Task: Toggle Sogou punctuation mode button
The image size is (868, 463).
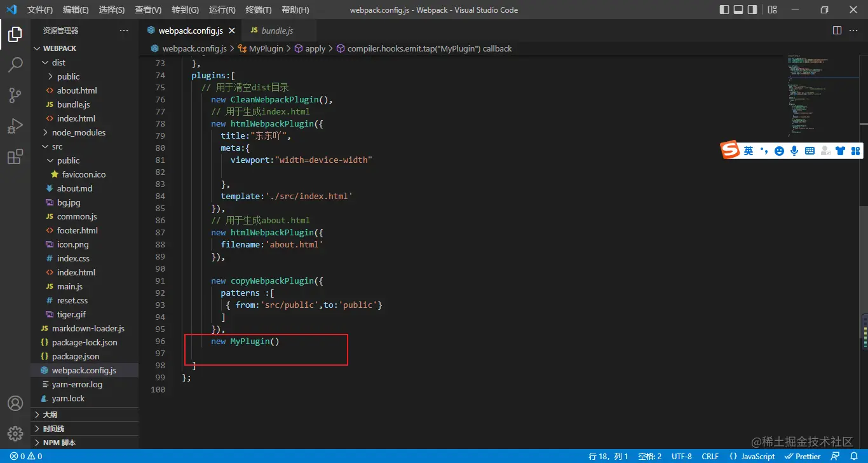Action: 764,151
